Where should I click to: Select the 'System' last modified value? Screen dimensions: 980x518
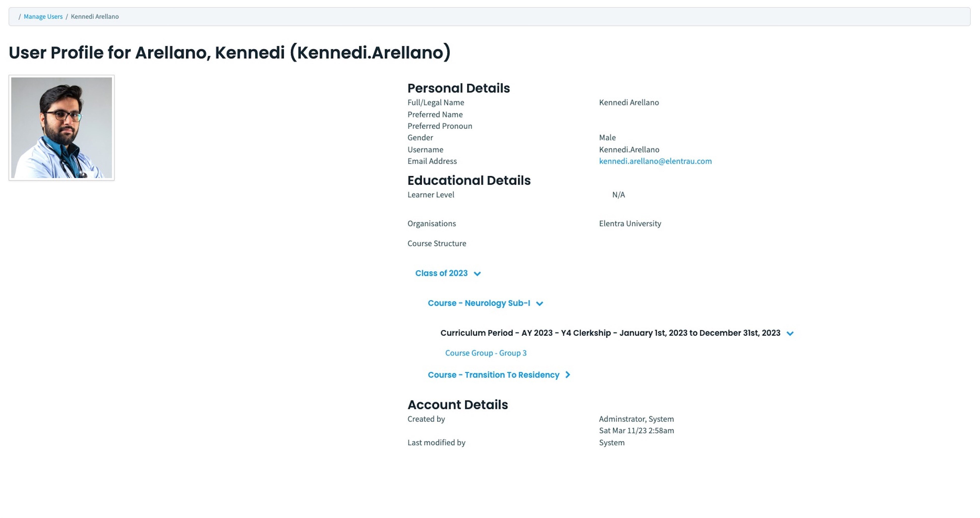[611, 442]
